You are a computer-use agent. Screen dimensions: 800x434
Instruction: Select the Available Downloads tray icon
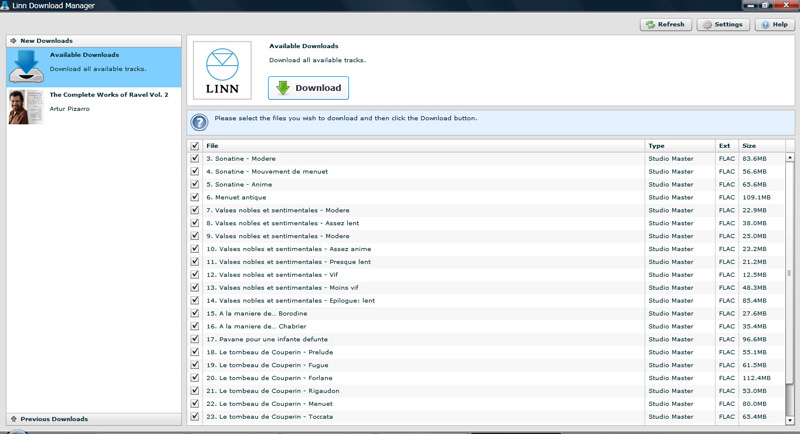point(26,67)
